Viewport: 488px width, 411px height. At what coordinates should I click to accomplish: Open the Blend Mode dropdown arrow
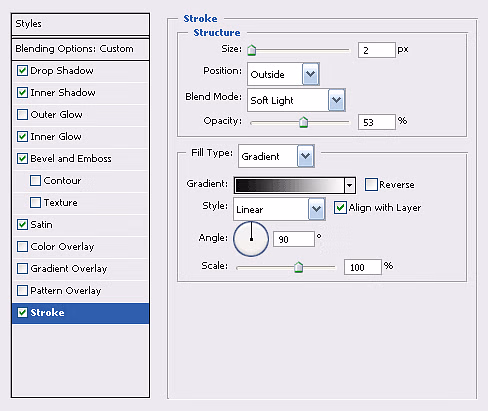point(336,100)
